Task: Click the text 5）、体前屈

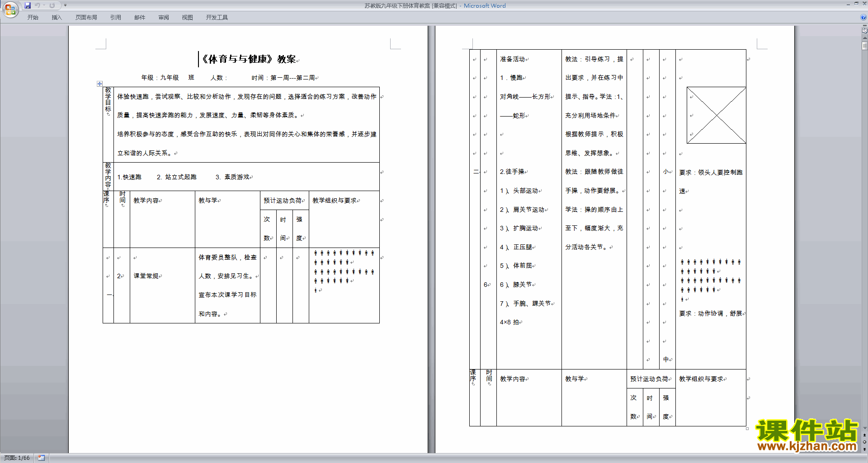Action: [x=516, y=266]
